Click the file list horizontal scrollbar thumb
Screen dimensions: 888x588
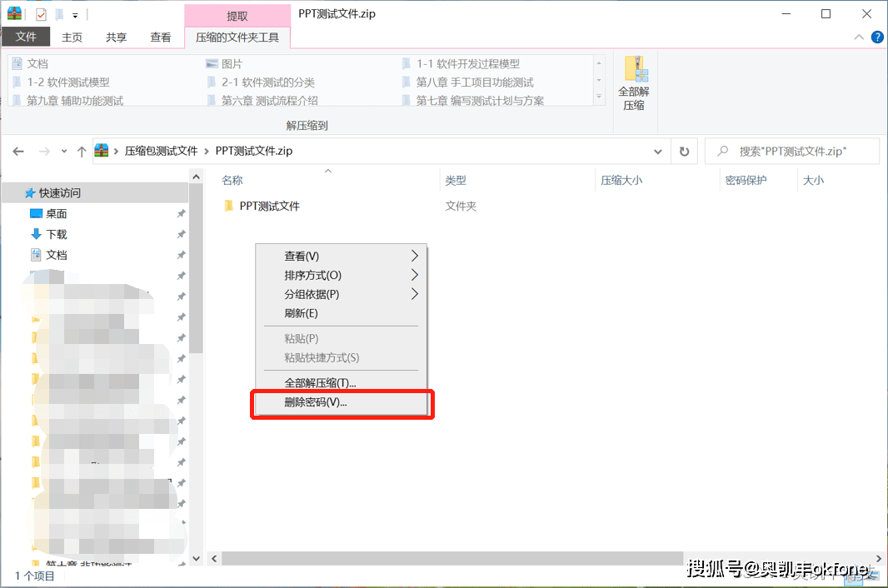pyautogui.click(x=452, y=559)
